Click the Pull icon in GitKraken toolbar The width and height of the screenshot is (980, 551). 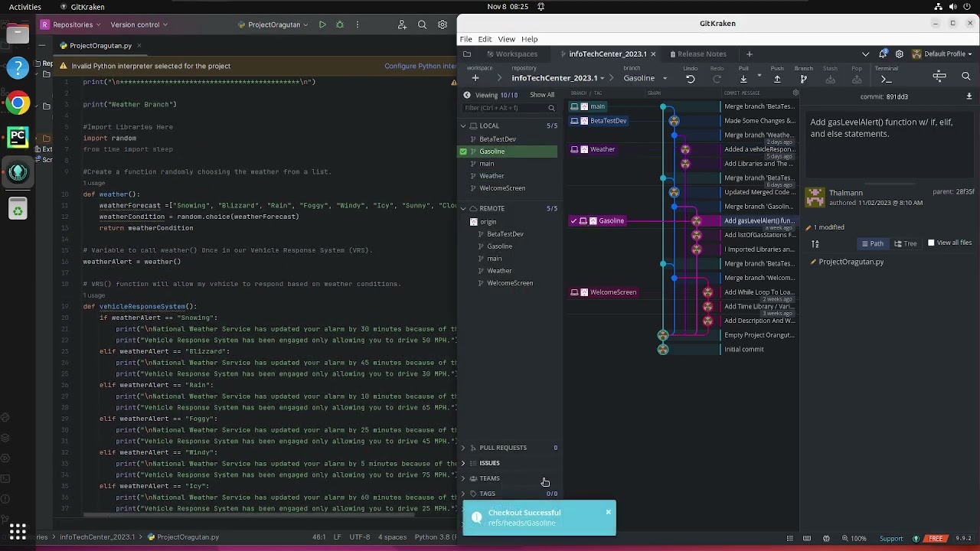click(x=743, y=79)
